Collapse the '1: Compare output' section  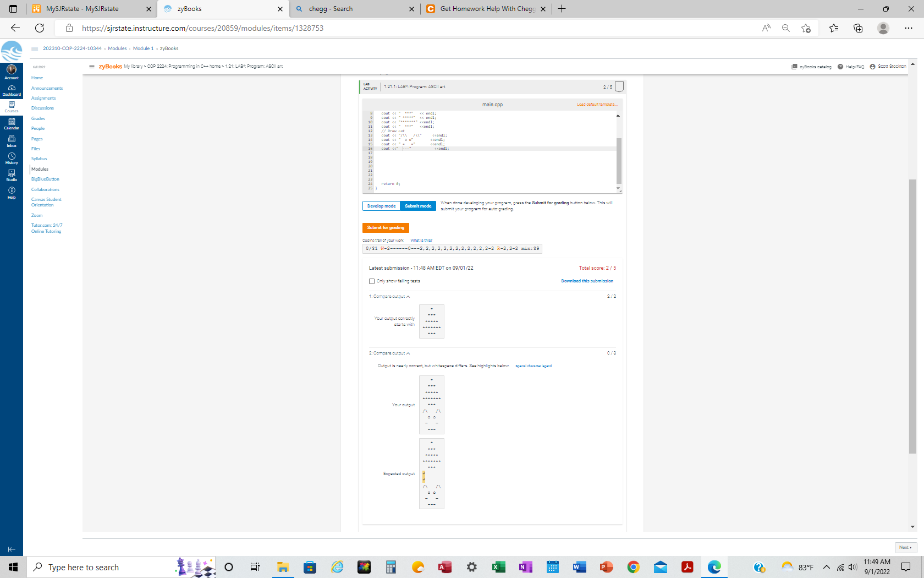tap(409, 296)
